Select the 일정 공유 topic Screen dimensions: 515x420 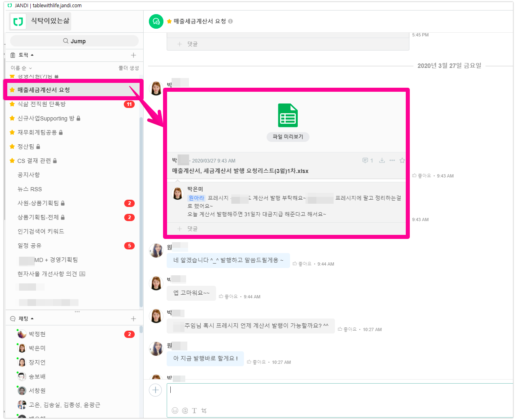[x=30, y=246]
